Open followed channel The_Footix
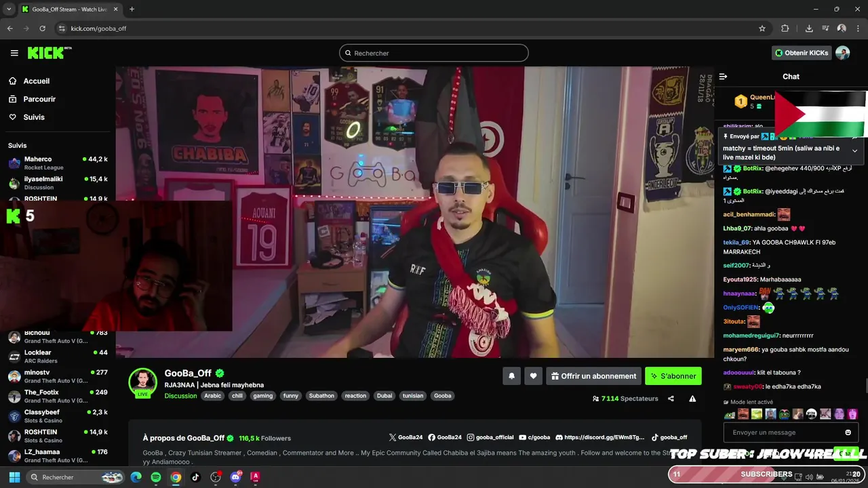This screenshot has height=488, width=868. tap(58, 396)
